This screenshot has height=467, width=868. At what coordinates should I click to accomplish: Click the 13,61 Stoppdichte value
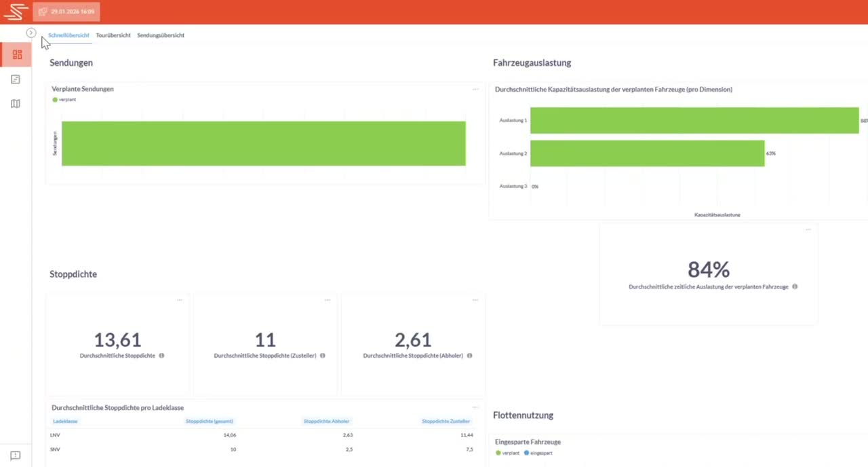click(x=117, y=339)
